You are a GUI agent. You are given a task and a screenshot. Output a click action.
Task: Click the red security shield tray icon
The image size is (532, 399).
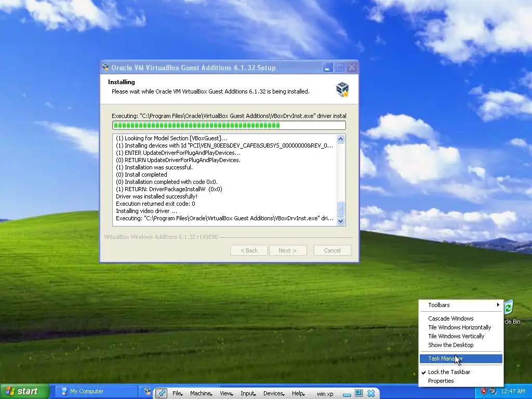tap(484, 391)
